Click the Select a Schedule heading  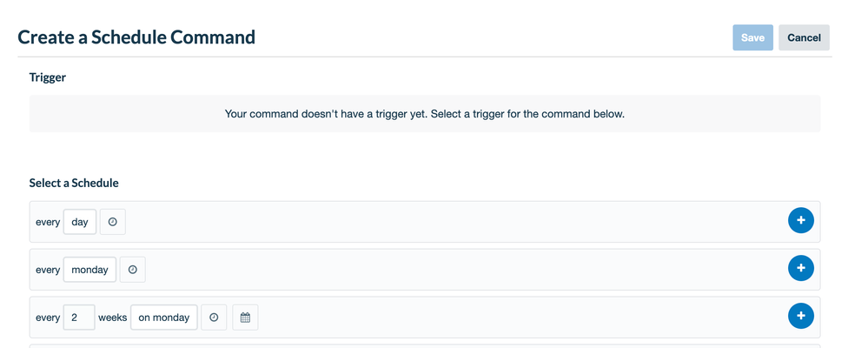(74, 183)
